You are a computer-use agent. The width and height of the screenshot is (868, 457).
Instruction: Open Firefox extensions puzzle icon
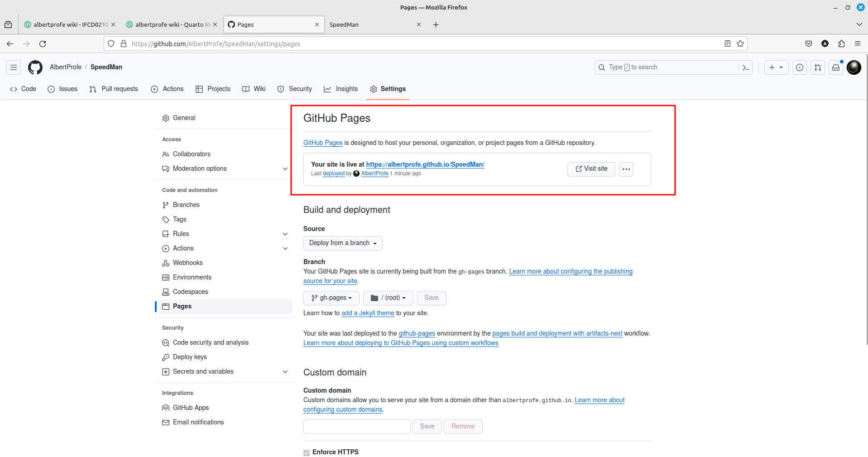841,44
